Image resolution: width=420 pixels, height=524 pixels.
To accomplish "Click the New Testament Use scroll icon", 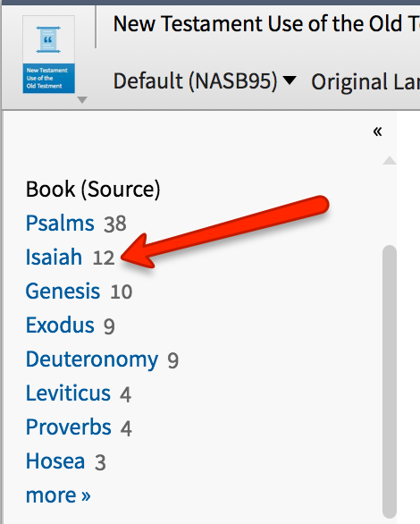I will pos(49,55).
